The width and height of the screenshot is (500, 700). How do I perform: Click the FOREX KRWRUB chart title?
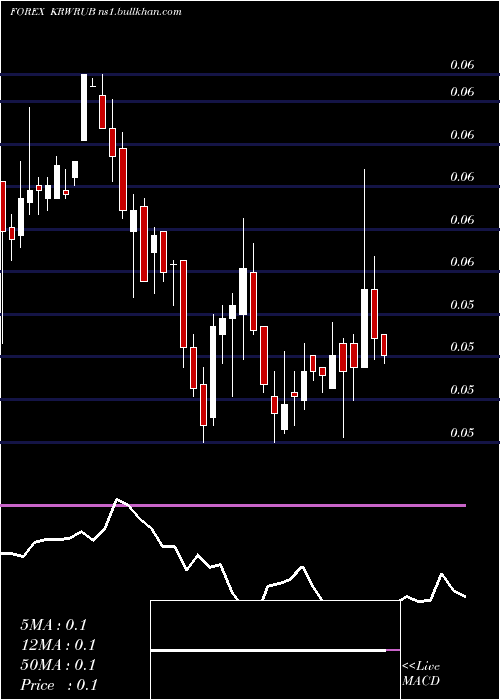53,12
